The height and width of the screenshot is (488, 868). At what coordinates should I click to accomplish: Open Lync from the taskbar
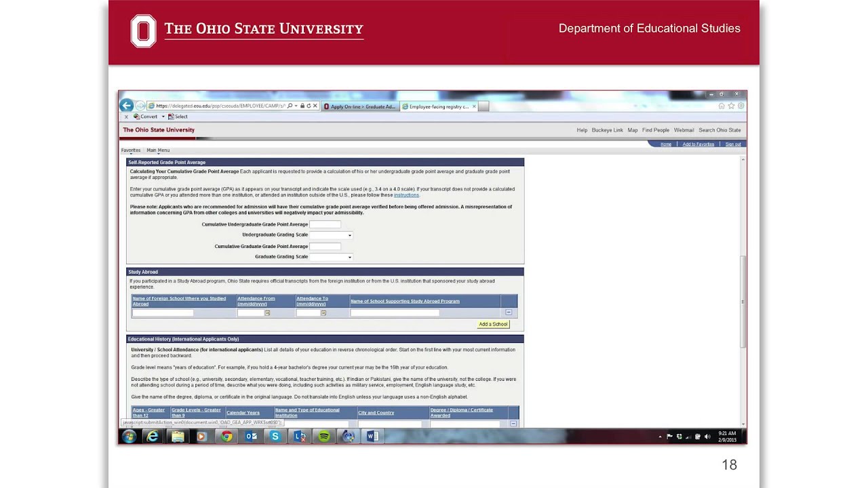(x=299, y=436)
